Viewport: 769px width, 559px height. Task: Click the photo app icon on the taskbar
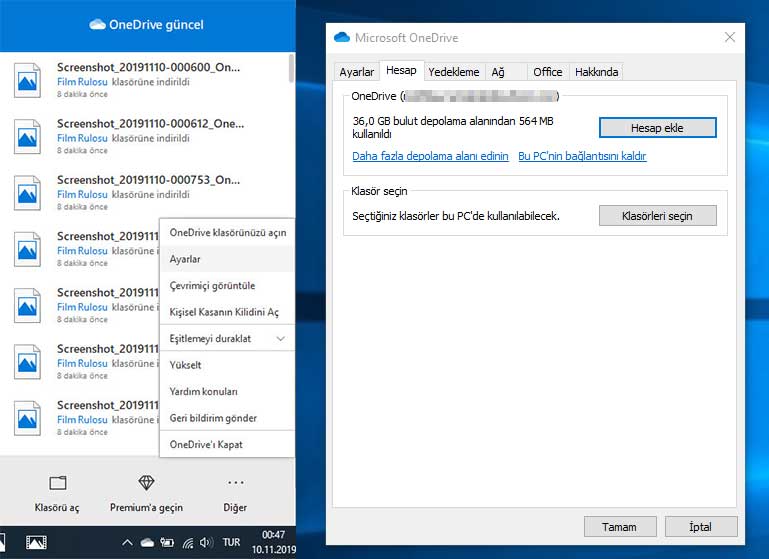36,542
